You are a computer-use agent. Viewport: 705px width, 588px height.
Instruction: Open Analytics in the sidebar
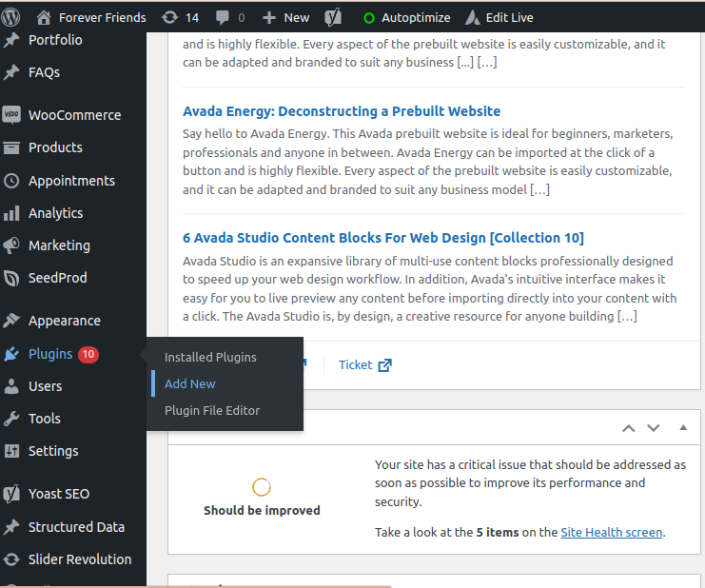point(55,213)
